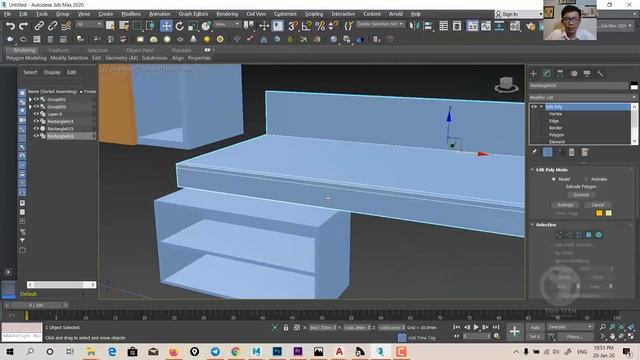
Task: Click the yellow-green cage color swatch
Action: click(x=609, y=213)
